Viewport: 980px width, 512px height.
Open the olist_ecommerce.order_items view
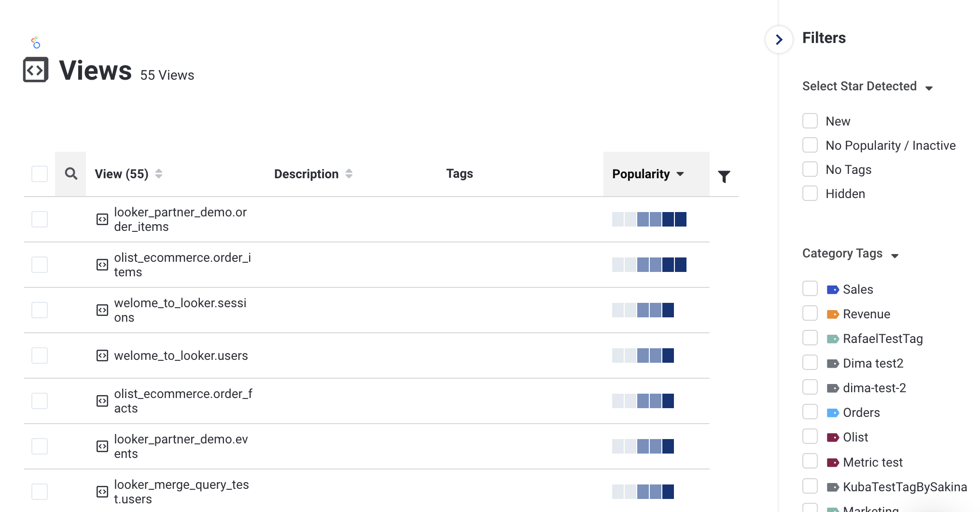[182, 265]
